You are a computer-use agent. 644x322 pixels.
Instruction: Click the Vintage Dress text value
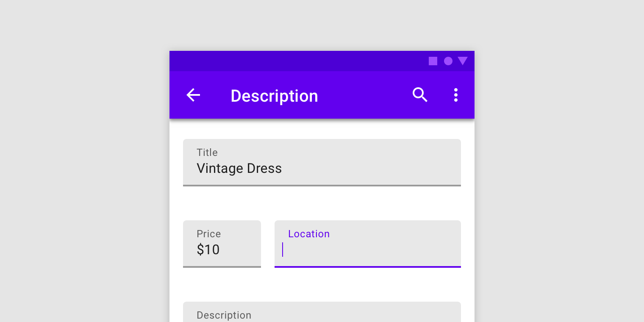(239, 168)
